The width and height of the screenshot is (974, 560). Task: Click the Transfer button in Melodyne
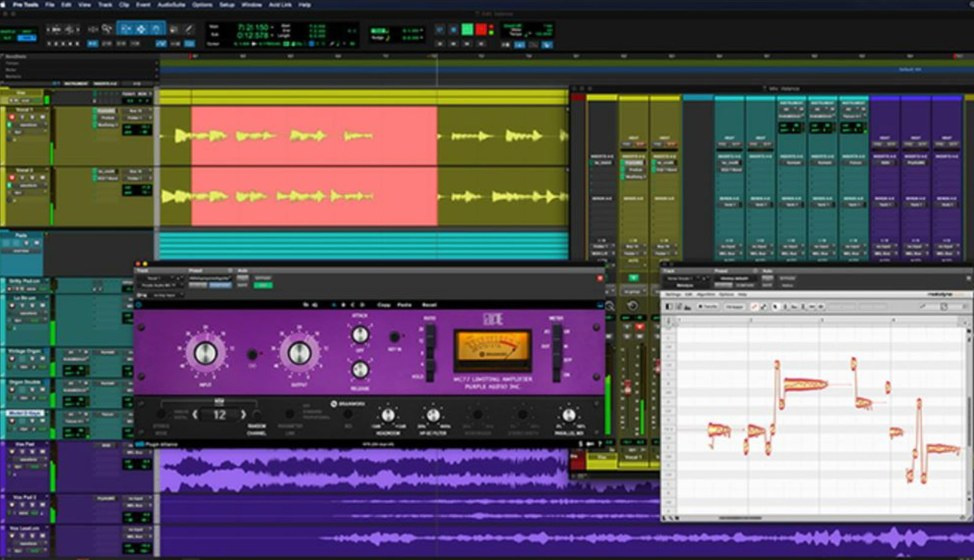709,307
